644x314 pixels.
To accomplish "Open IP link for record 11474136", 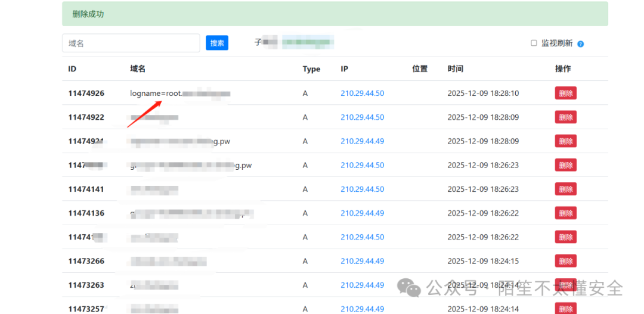I will pyautogui.click(x=362, y=213).
